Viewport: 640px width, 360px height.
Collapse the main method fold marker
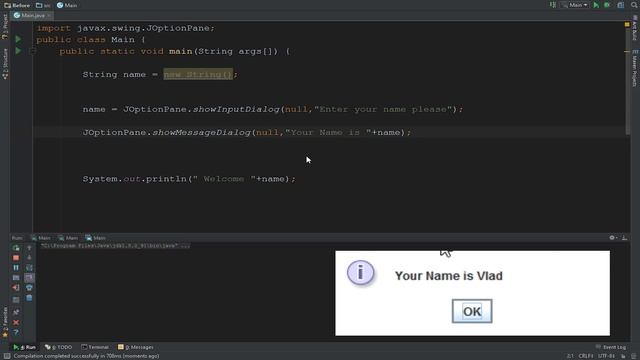[33, 51]
